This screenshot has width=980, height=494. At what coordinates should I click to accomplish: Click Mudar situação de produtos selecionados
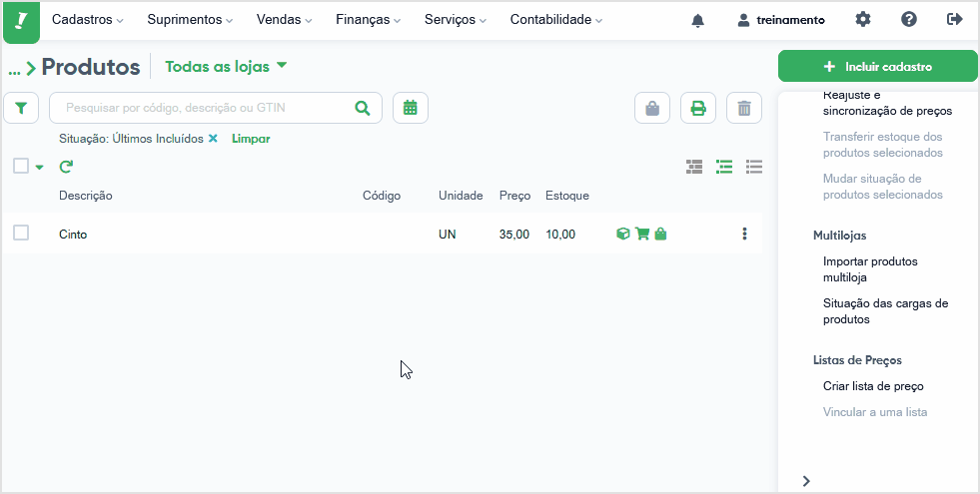click(x=882, y=186)
